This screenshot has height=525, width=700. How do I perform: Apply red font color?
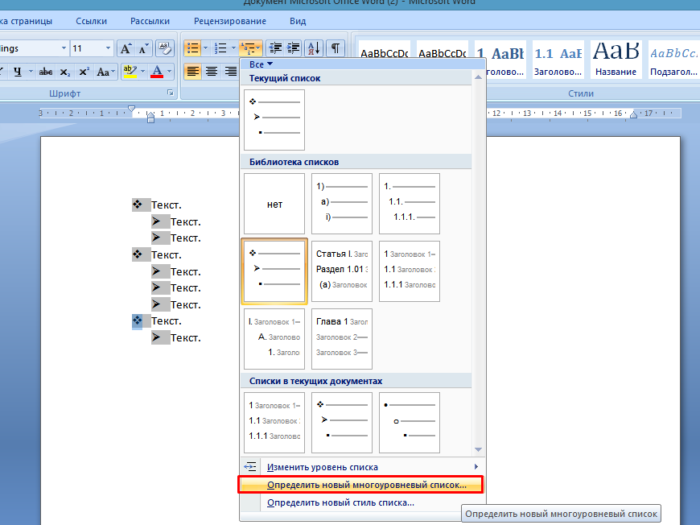click(157, 71)
